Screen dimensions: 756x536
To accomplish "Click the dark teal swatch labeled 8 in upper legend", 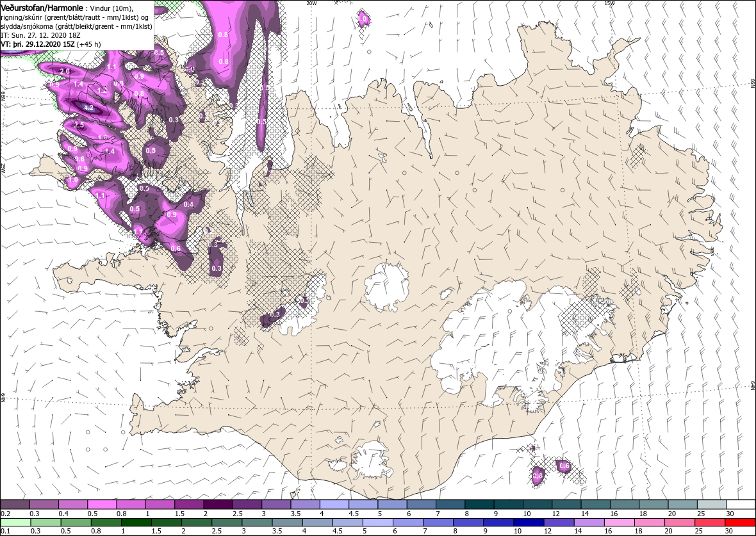I will [x=479, y=505].
